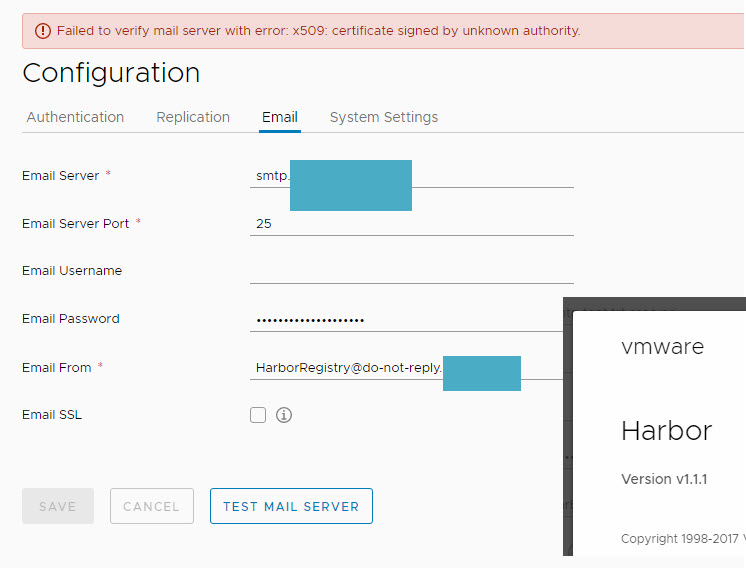Click the Email Username input field

tap(412, 271)
